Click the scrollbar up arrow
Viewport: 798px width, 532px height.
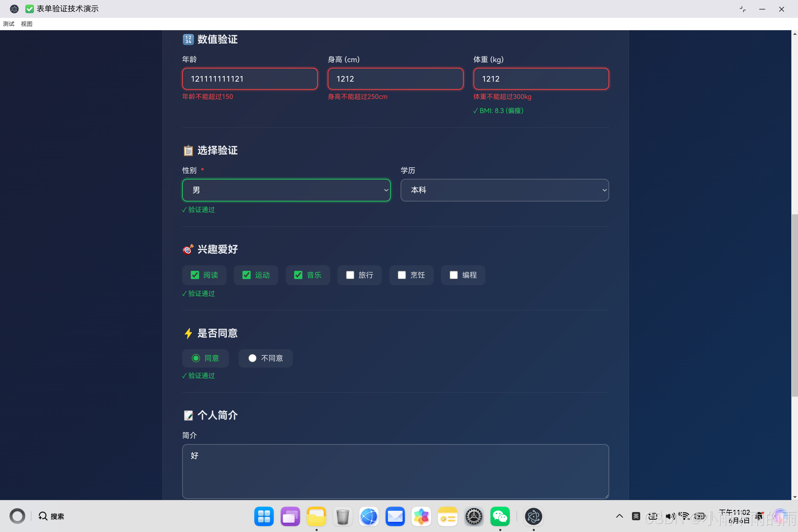tap(795, 34)
